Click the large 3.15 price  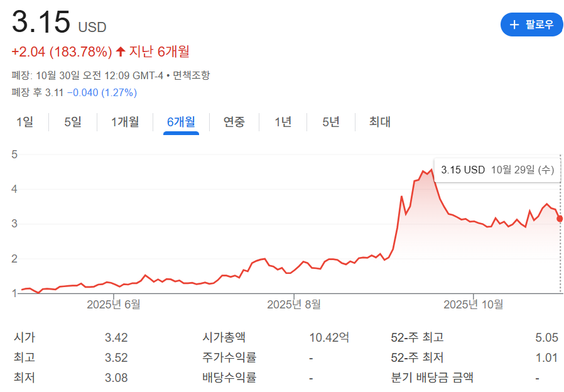41,21
